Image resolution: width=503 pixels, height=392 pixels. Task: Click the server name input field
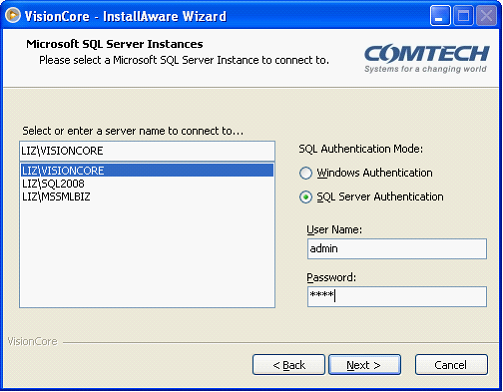click(x=147, y=151)
